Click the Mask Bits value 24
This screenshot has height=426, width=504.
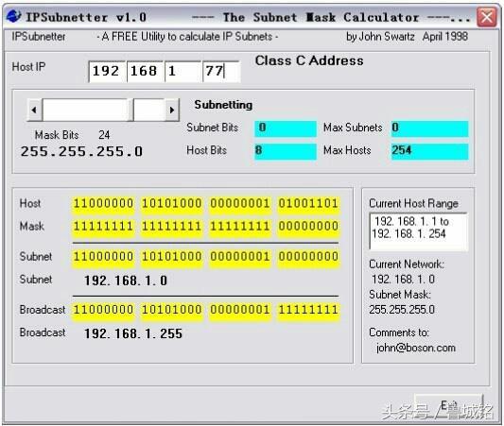point(104,135)
